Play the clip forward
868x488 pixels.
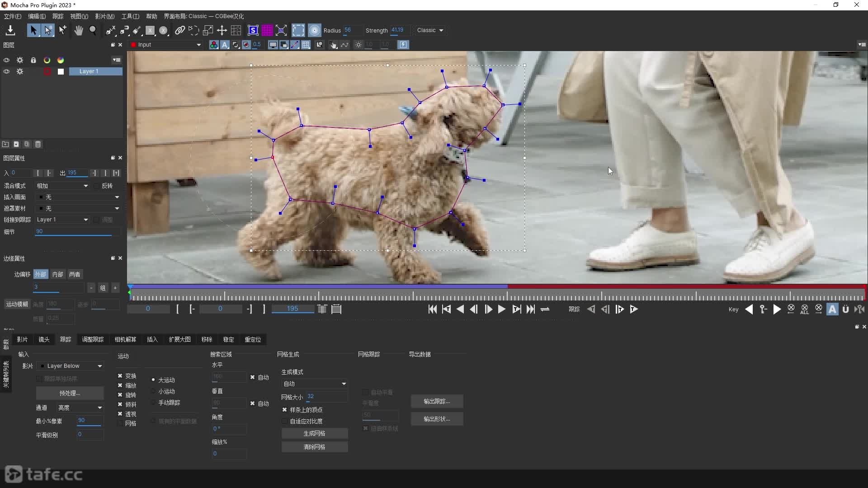(x=501, y=309)
